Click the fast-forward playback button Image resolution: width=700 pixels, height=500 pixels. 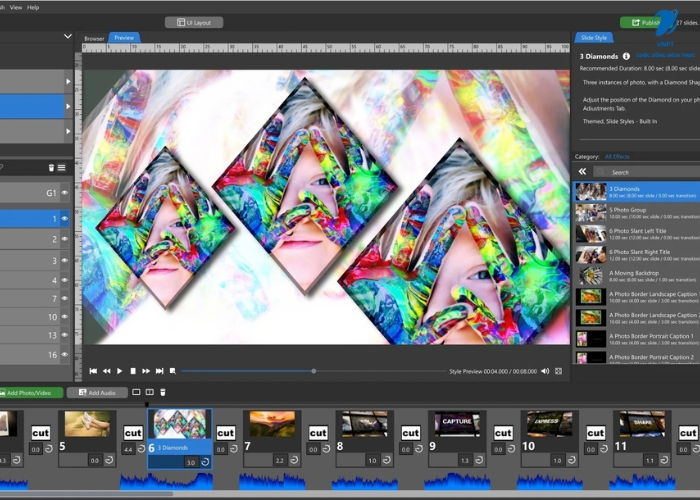click(x=146, y=371)
